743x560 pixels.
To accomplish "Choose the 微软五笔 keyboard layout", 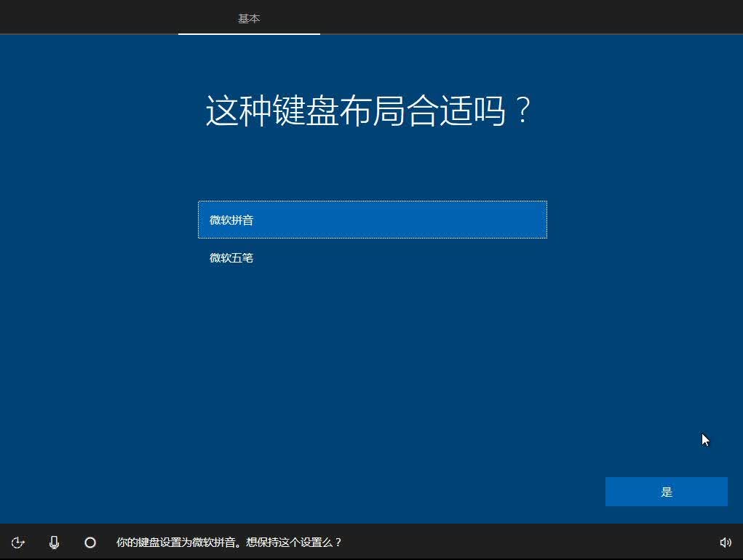I will click(x=373, y=258).
